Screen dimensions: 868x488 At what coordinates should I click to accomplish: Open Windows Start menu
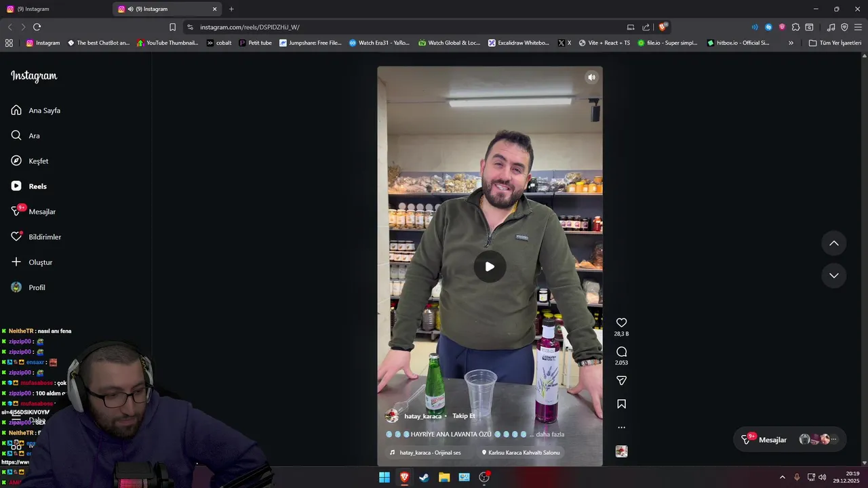click(x=384, y=477)
